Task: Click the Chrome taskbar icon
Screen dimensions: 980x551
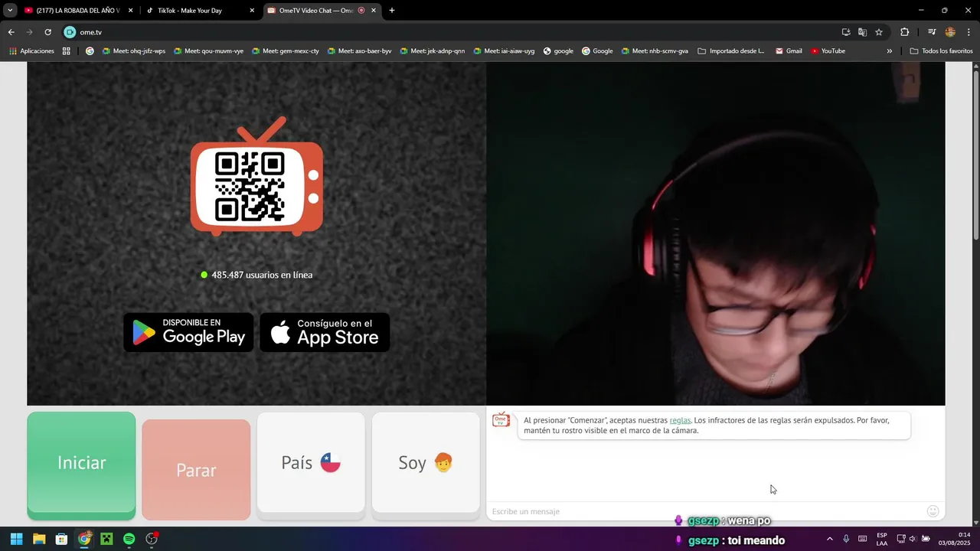Action: [x=84, y=539]
